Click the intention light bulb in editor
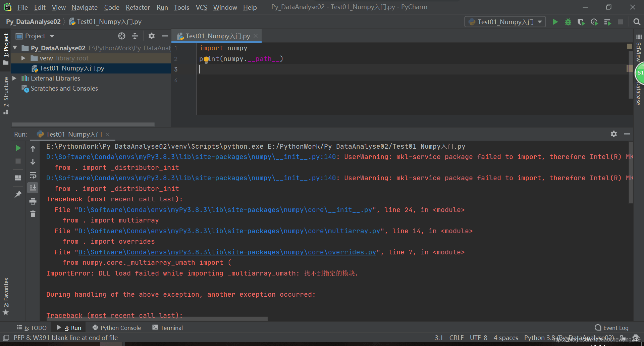Image resolution: width=644 pixels, height=346 pixels. 206,60
